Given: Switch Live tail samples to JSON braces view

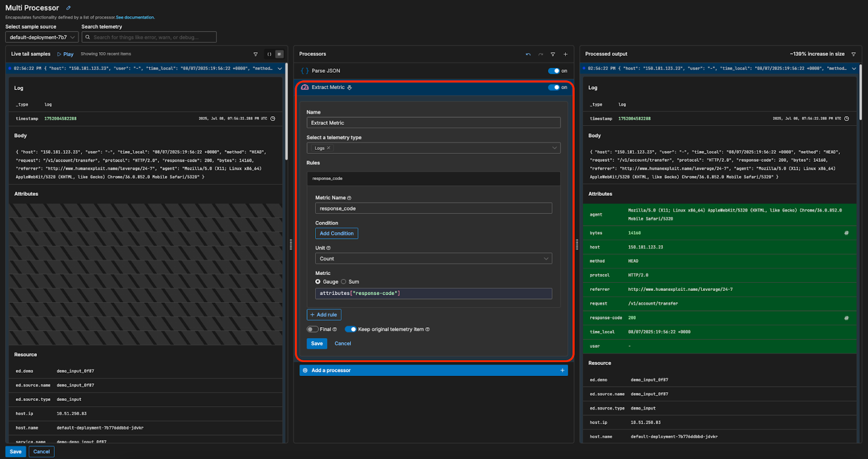Looking at the screenshot, I should [269, 54].
